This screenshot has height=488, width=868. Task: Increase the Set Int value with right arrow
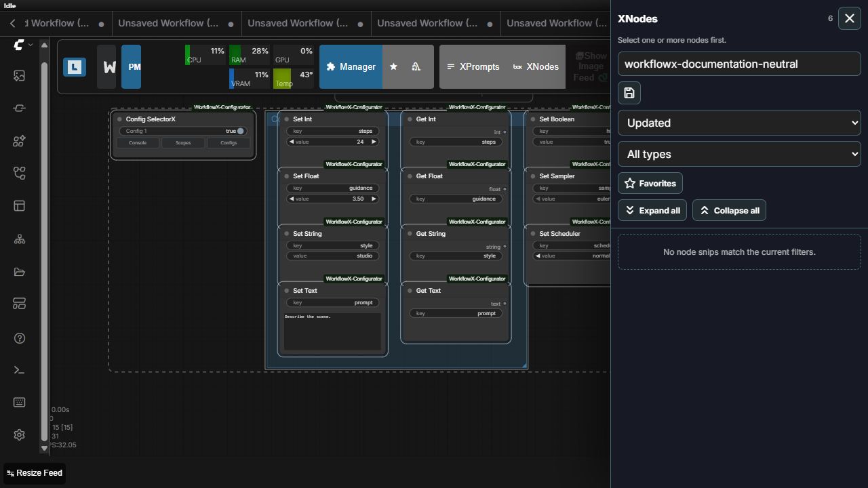pos(374,142)
